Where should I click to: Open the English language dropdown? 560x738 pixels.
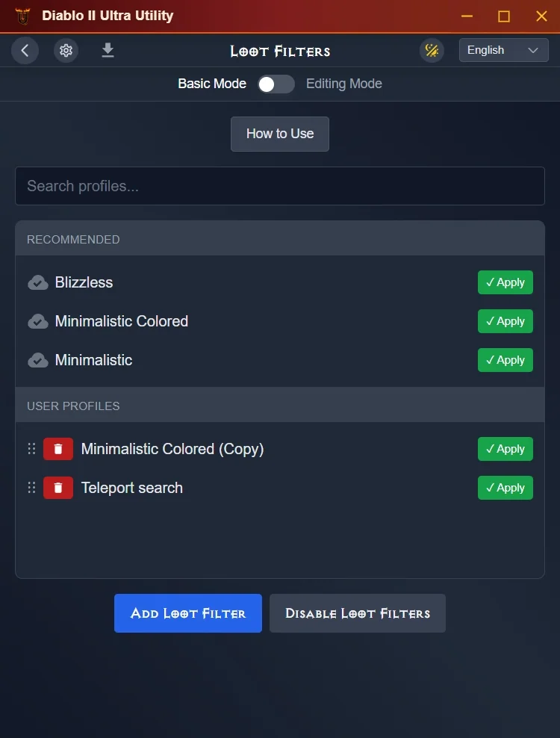coord(503,50)
